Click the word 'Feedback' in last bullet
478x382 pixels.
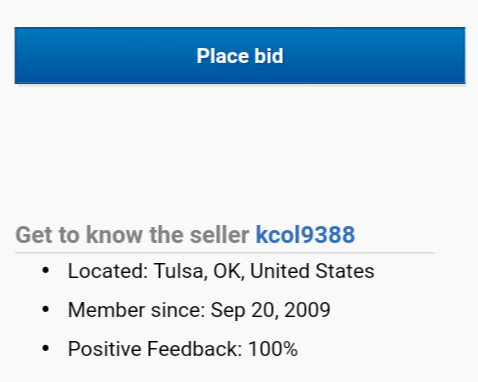point(195,349)
